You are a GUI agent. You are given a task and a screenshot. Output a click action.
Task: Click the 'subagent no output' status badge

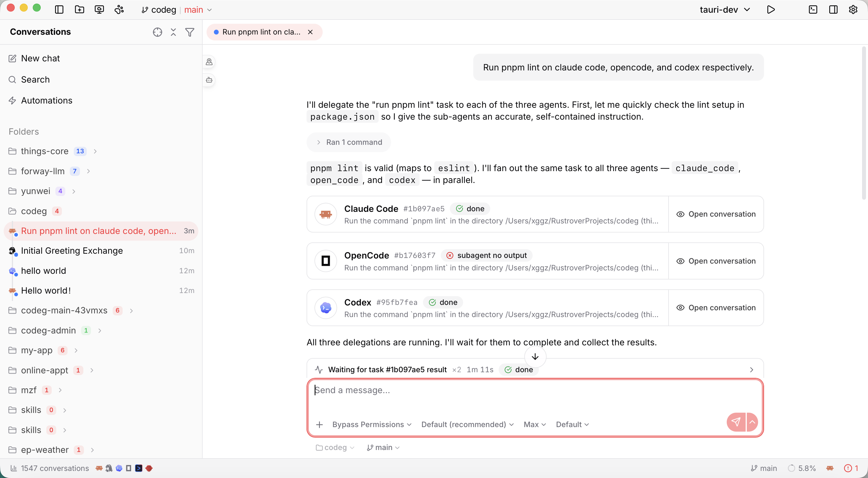(x=487, y=256)
